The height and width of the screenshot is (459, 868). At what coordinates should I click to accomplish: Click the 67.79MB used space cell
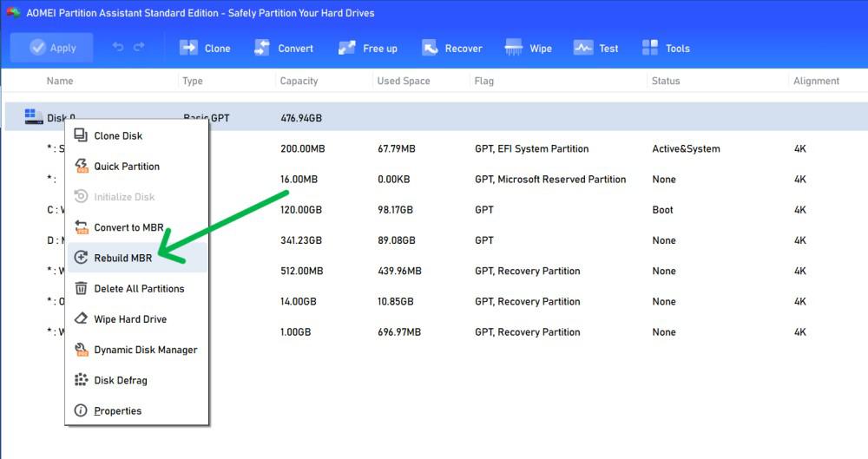pos(397,148)
